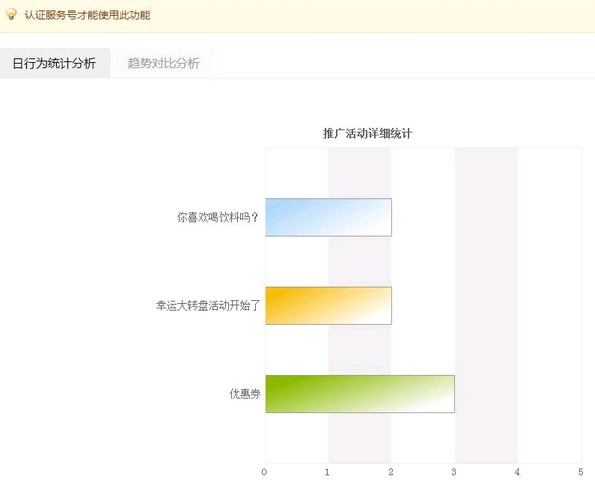Select the blue 你喜欢喝饮料吗 bar
The width and height of the screenshot is (595, 482).
pyautogui.click(x=329, y=217)
